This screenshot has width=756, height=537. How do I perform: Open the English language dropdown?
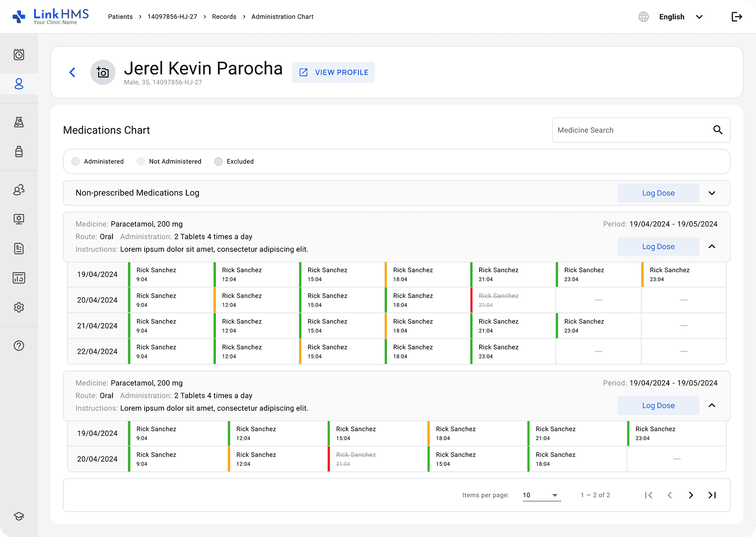(680, 17)
